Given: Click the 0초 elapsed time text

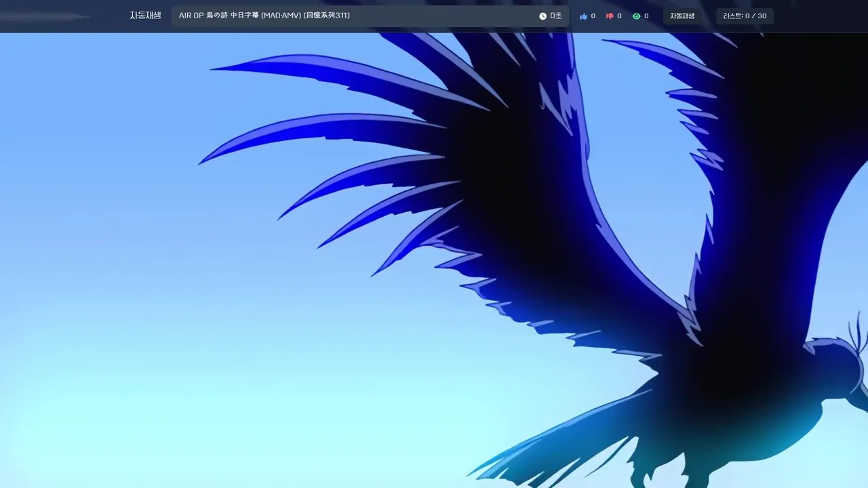Looking at the screenshot, I should 556,16.
